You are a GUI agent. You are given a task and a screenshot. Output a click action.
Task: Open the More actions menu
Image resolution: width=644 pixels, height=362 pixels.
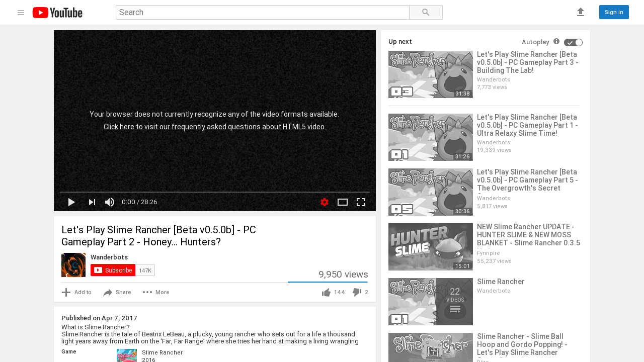point(156,292)
